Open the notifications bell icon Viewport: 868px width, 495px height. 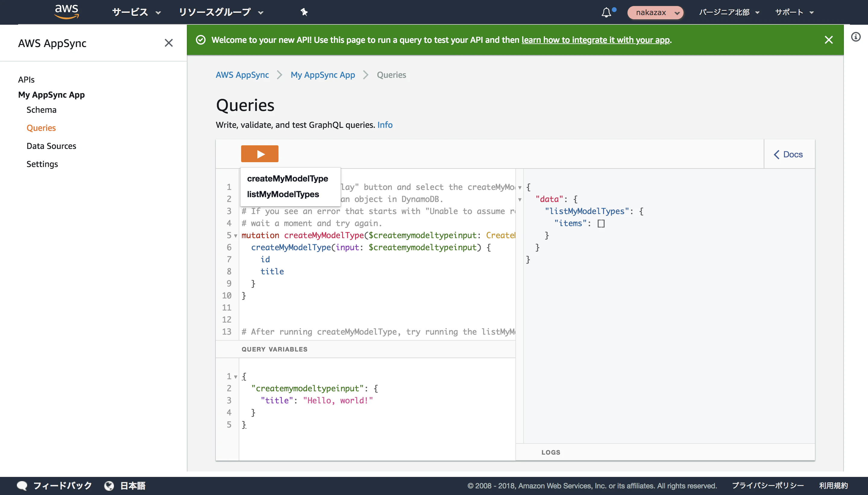pos(606,13)
